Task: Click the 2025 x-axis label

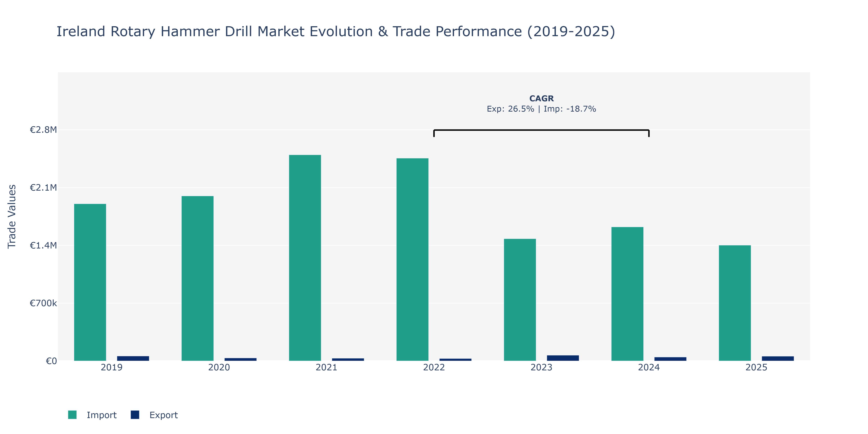Action: [756, 368]
